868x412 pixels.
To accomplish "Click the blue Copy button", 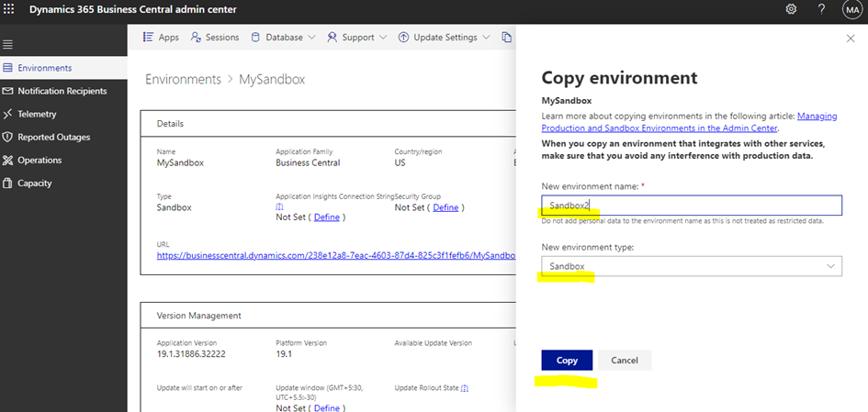I will 567,360.
